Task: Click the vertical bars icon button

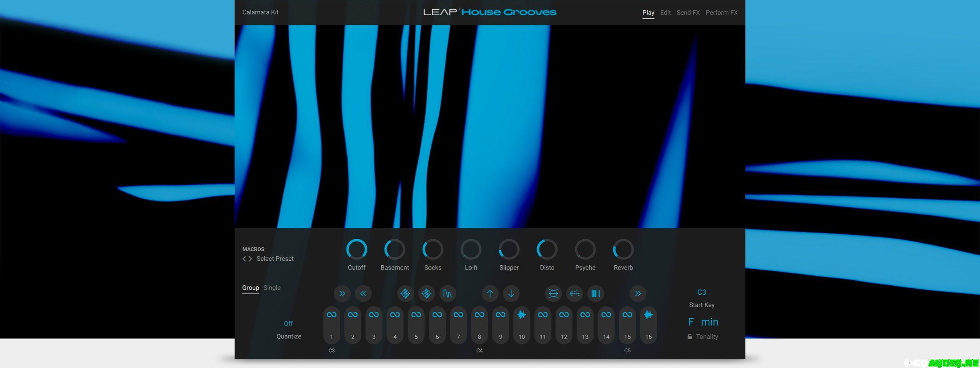Action: tap(595, 294)
